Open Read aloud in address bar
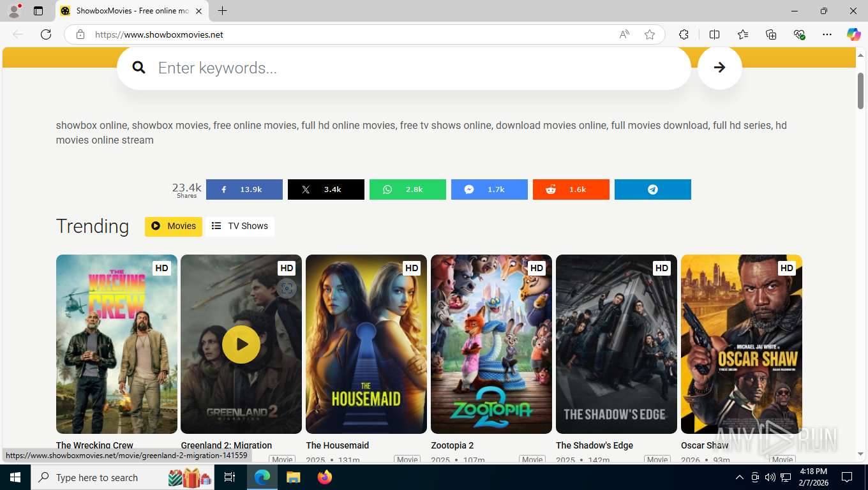This screenshot has height=490, width=868. point(624,34)
